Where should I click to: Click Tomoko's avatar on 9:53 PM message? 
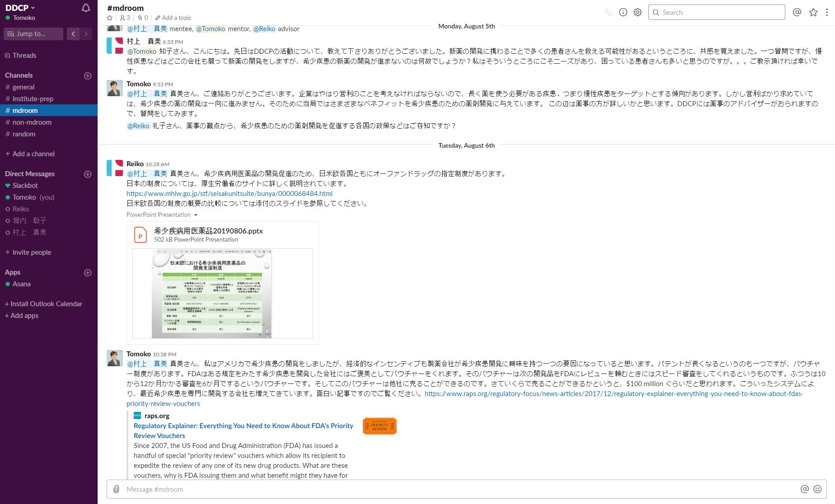click(114, 88)
